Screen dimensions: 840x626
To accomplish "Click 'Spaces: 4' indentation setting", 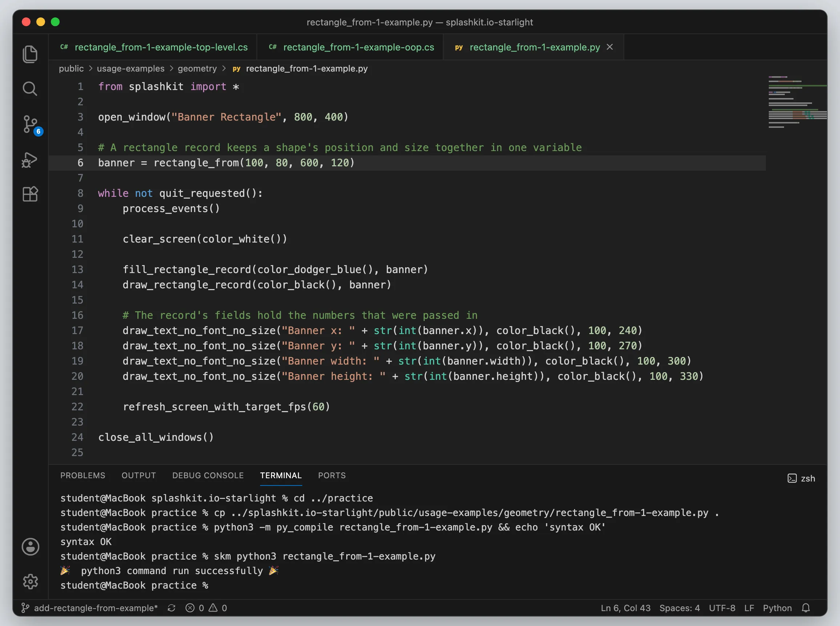I will pyautogui.click(x=680, y=608).
